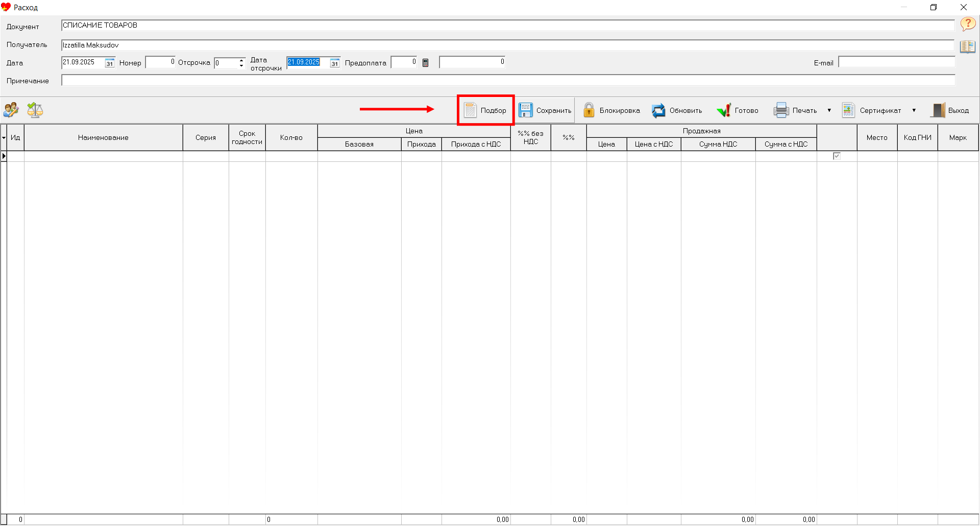980x526 pixels.
Task: Click the Блокировка lock button
Action: (611, 110)
